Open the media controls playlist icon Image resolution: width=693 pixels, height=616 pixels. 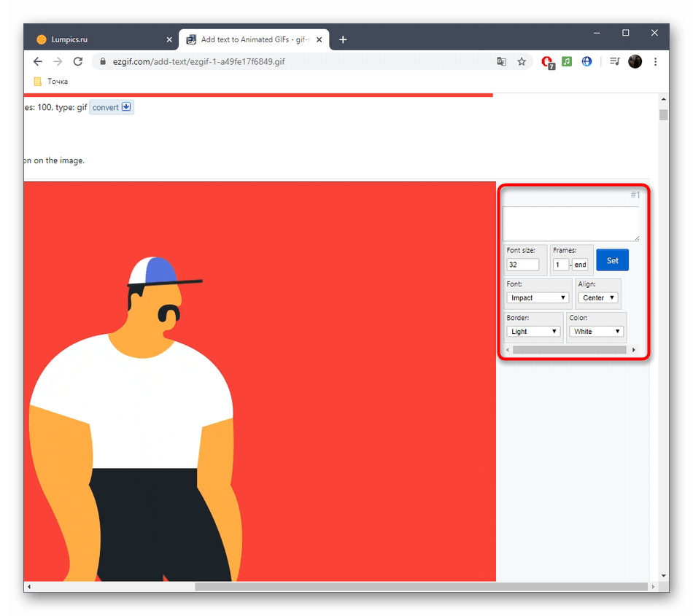tap(615, 61)
